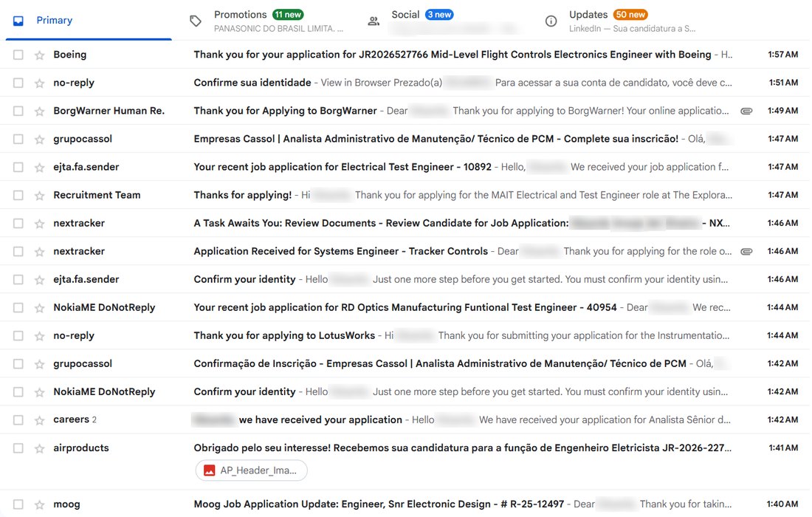Tick the checkbox for BorgWarner Human Re. email
Viewport: 812px width, 517px height.
(x=18, y=111)
